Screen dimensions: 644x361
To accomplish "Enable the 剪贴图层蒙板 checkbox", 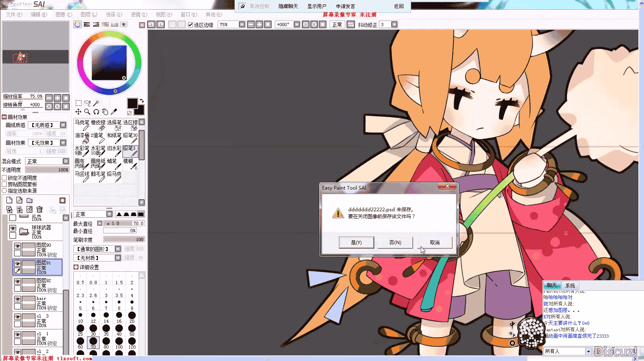I will (x=4, y=184).
